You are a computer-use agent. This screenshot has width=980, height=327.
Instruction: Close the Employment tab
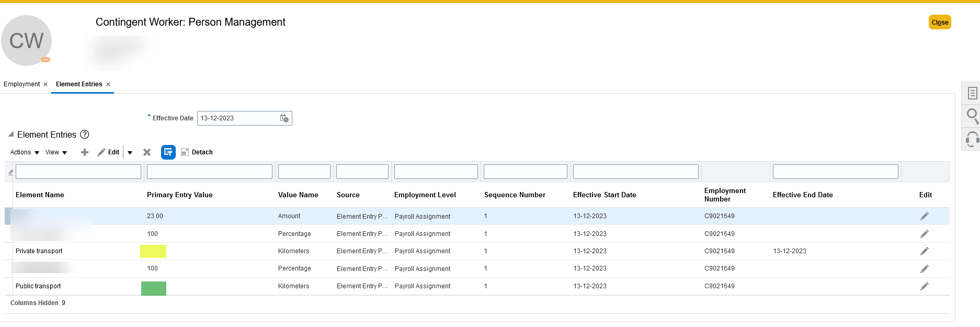pos(45,84)
